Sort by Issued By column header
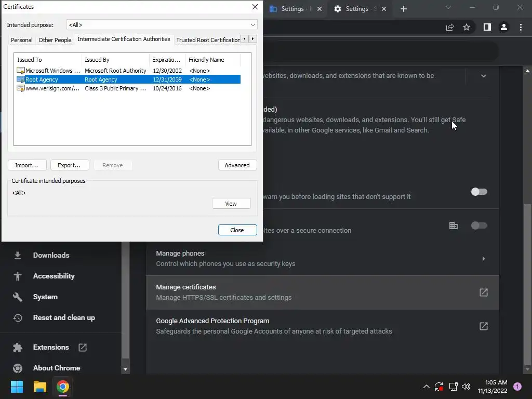This screenshot has width=532, height=399. [115, 60]
